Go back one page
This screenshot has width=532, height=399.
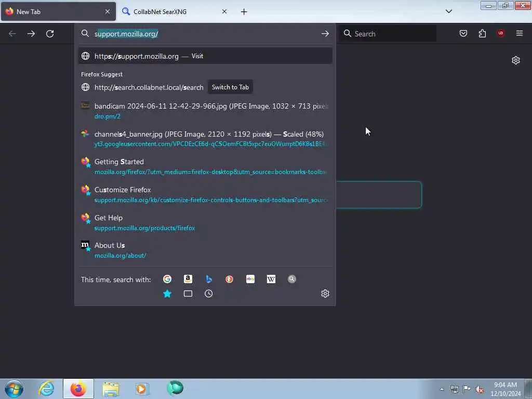[12, 34]
